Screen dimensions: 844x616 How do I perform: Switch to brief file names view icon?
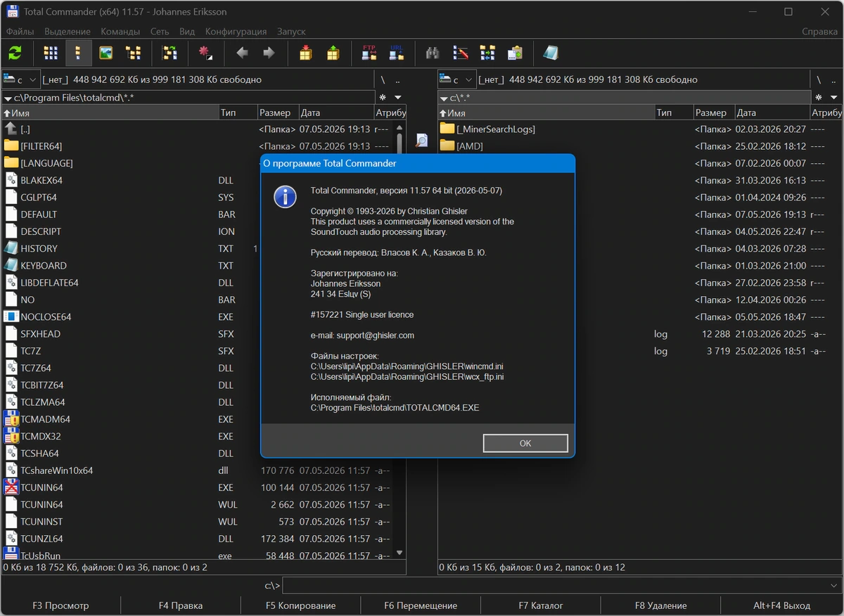[x=51, y=53]
